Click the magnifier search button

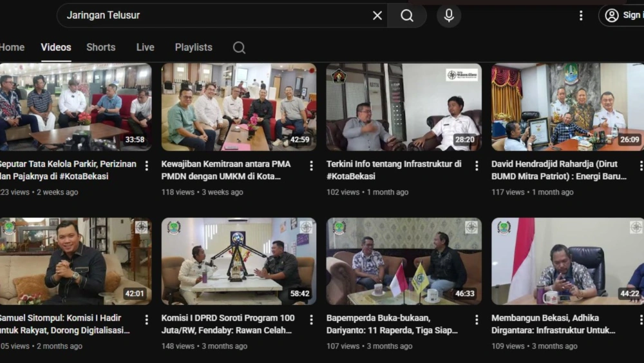(407, 15)
